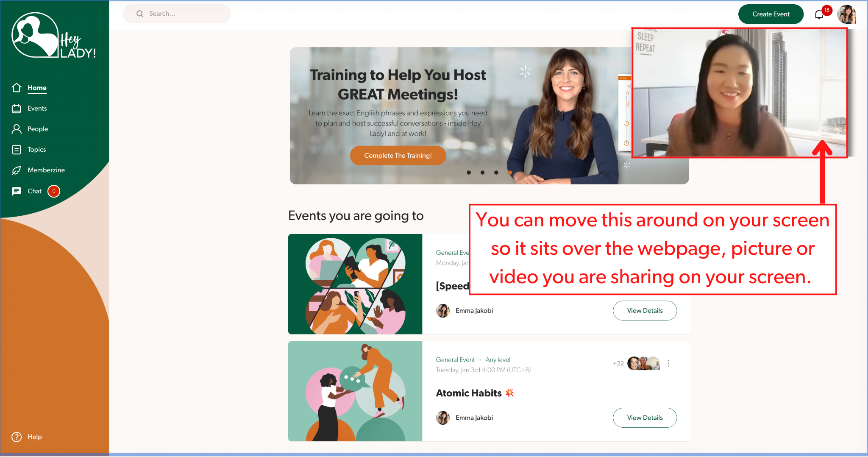
Task: Select the Home icon in the sidebar
Action: click(x=17, y=88)
